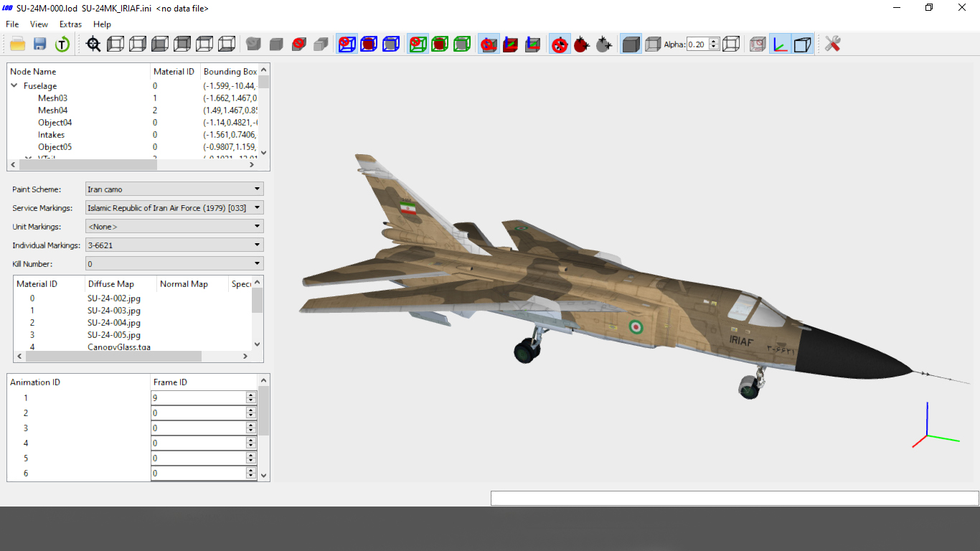
Task: Click the Frame ID column header
Action: coord(204,382)
